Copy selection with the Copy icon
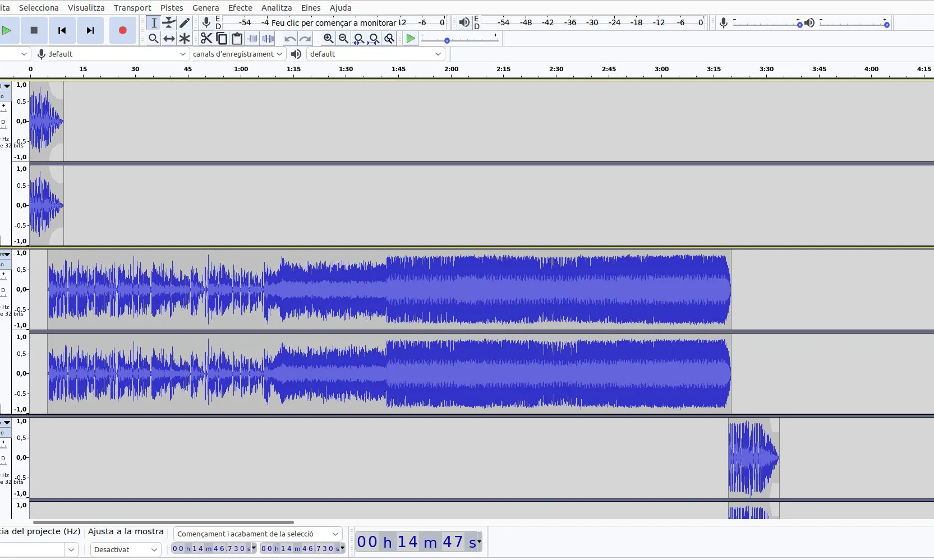This screenshot has width=934, height=560. 222,38
